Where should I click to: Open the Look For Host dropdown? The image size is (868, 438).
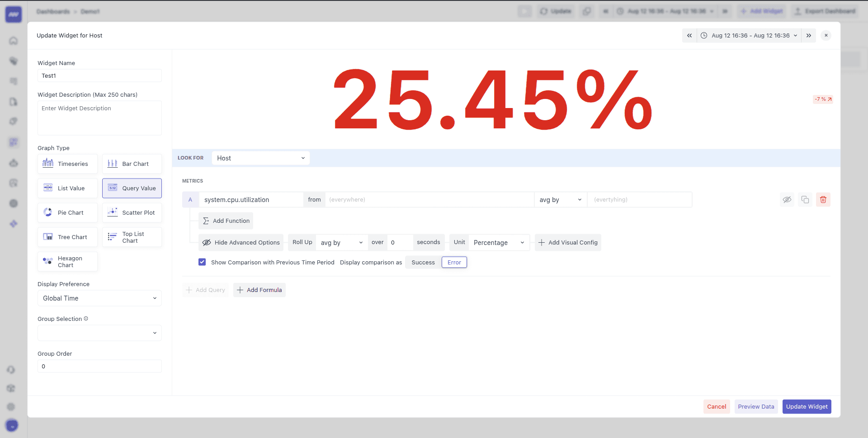tap(260, 158)
